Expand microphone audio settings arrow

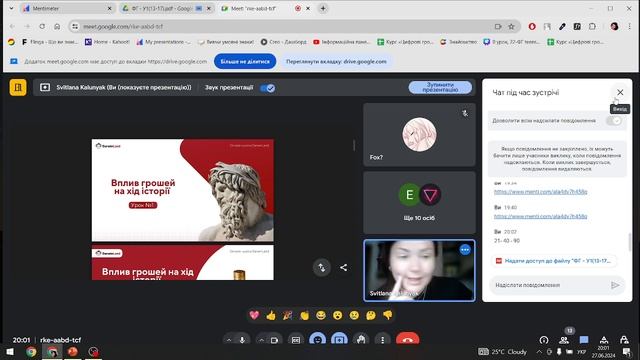click(229, 340)
